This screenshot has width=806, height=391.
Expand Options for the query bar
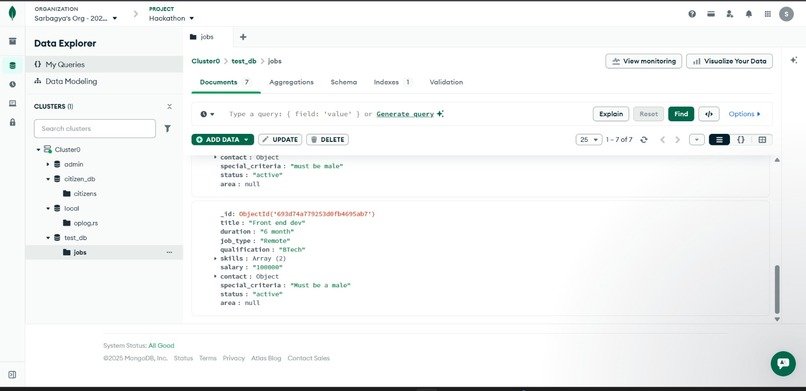pyautogui.click(x=744, y=114)
